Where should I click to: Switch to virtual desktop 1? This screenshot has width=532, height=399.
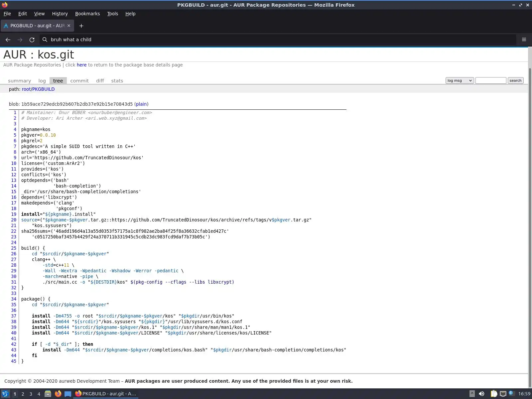[x=15, y=394]
